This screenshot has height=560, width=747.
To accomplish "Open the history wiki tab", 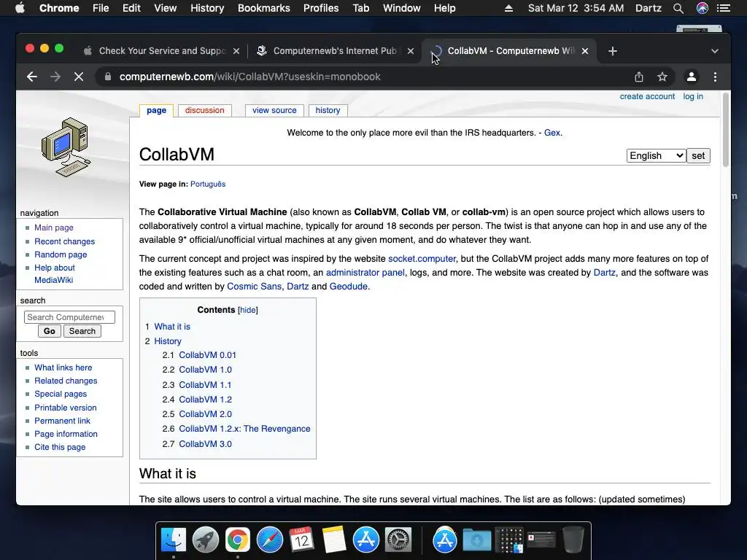I will [328, 110].
